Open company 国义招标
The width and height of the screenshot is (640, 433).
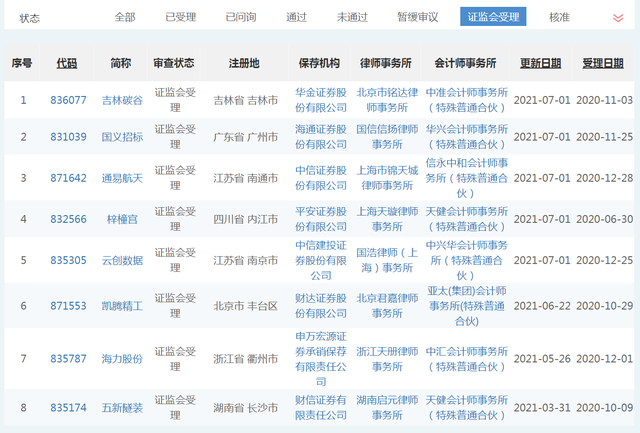122,137
